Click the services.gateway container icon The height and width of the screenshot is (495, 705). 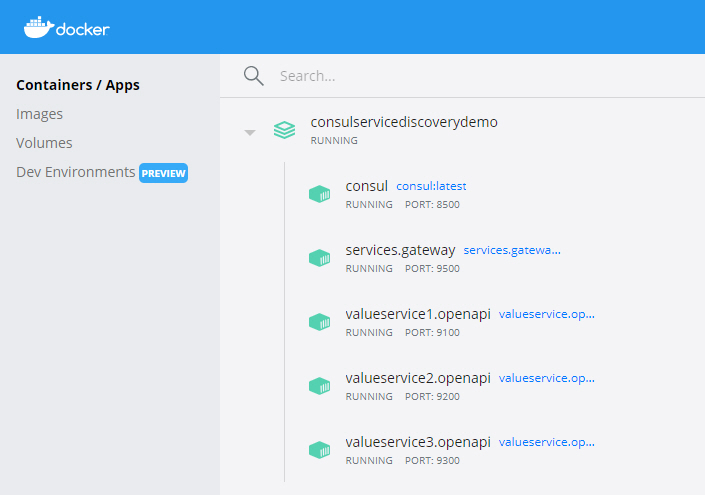[320, 258]
